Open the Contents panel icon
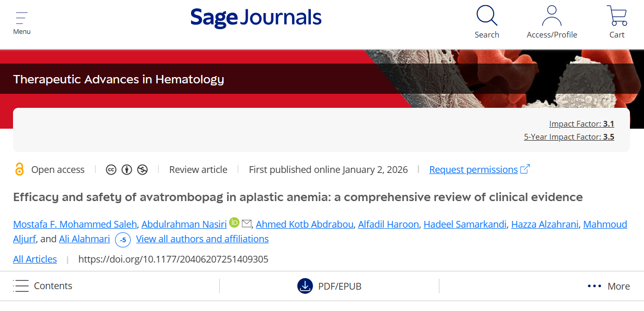 tap(21, 285)
